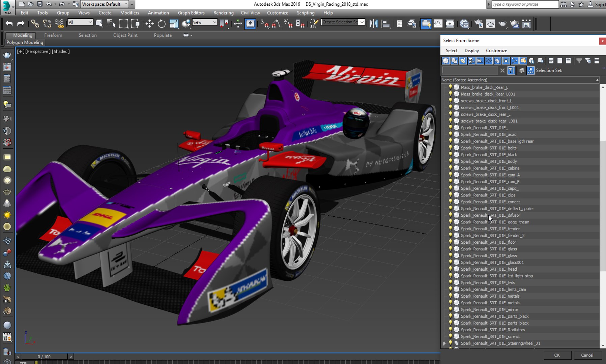Click the Percent Snap toggle icon
The width and height of the screenshot is (606, 364).
(x=288, y=24)
